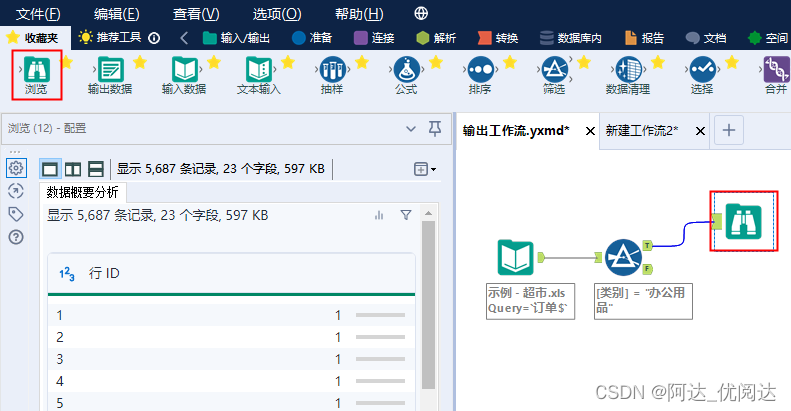Switch to the 新建工作流2 workflow tab

point(642,131)
